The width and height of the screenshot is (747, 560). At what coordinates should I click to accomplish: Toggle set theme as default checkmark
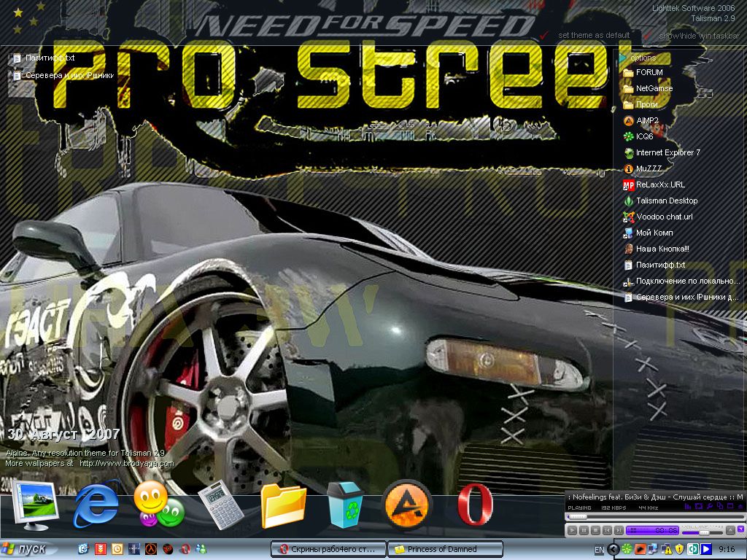(x=544, y=35)
